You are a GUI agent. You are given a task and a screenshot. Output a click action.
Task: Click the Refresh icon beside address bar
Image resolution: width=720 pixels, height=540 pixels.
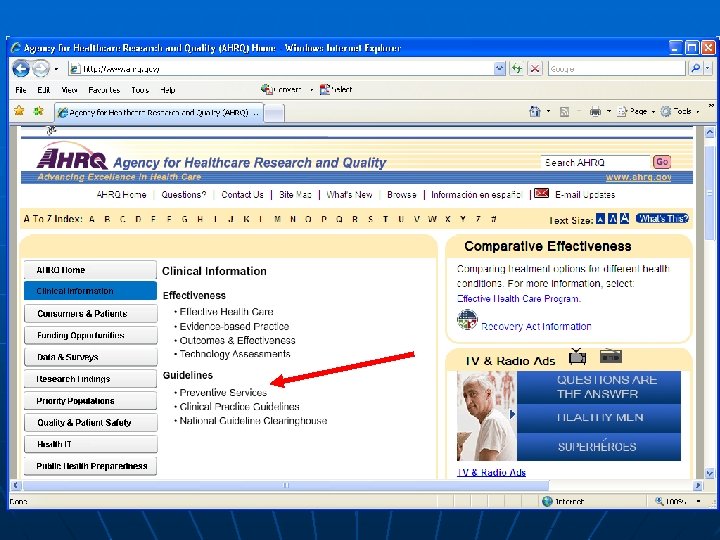coord(518,69)
